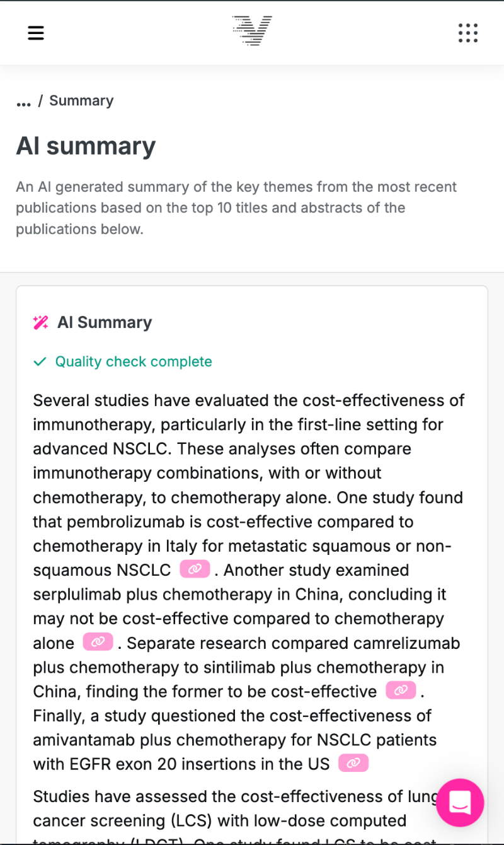Open citation link for pembrolizumab Italy study
504x845 pixels.
(195, 569)
